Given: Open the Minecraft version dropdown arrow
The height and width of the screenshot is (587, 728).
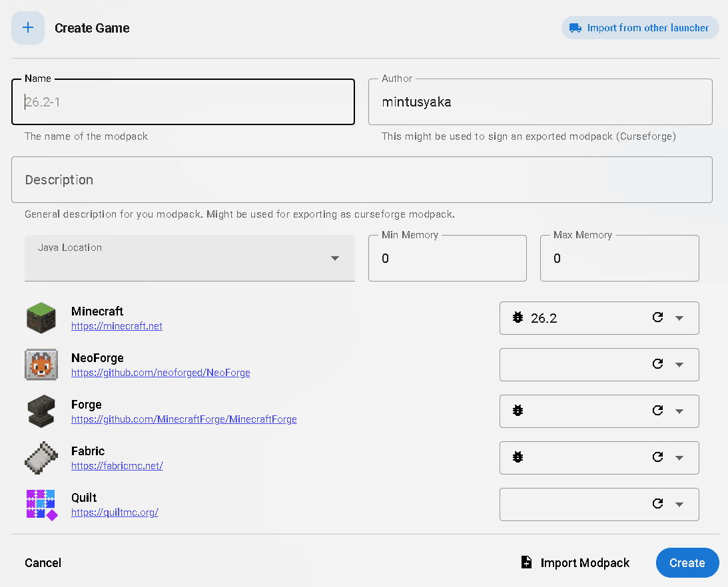Looking at the screenshot, I should tap(679, 318).
